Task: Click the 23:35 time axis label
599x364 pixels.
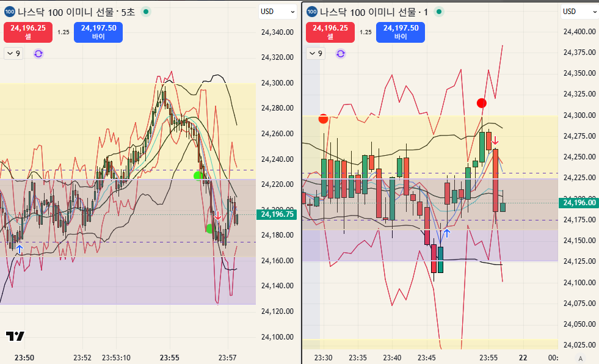Action: 358,358
